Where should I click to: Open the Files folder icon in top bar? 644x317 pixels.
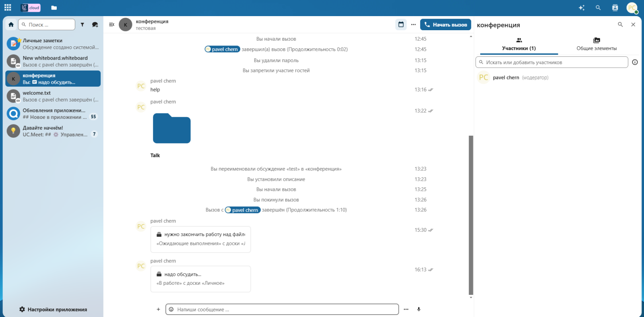coord(54,8)
